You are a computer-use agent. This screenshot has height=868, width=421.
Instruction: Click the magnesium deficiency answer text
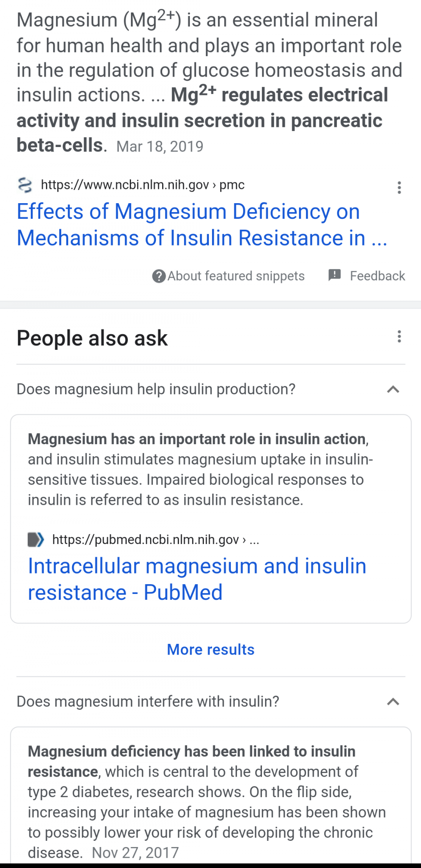207,801
